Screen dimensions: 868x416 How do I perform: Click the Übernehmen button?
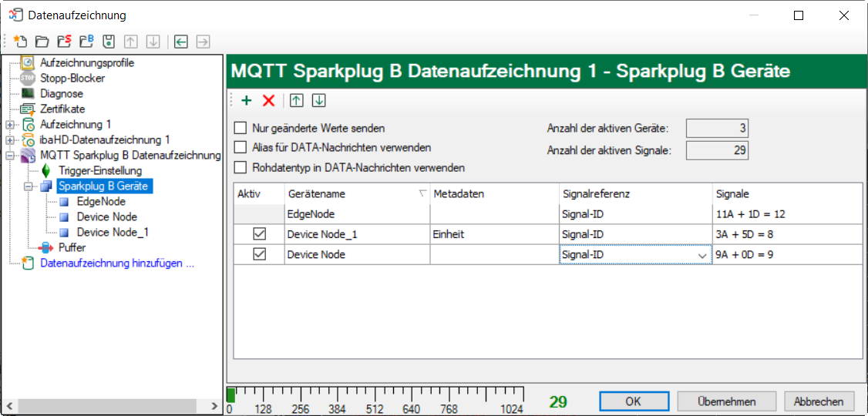(x=727, y=401)
